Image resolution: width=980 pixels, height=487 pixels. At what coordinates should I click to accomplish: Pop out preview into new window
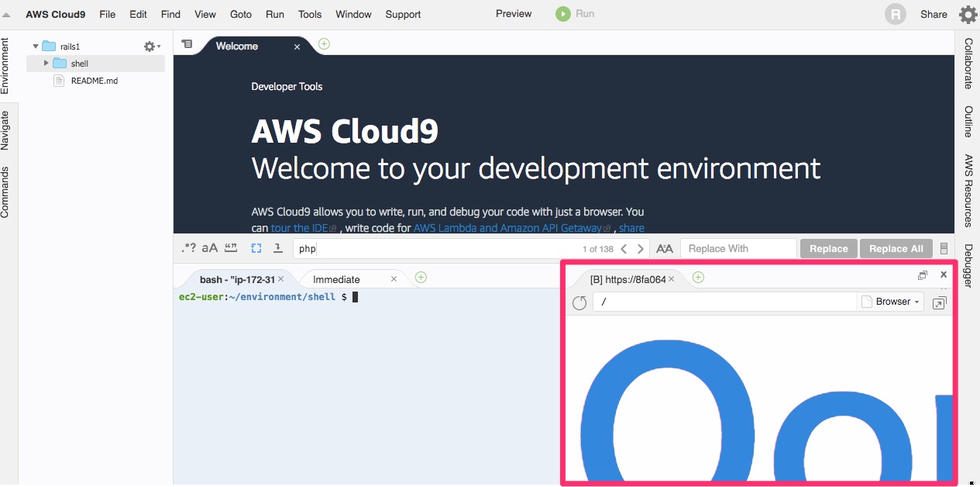[x=939, y=302]
